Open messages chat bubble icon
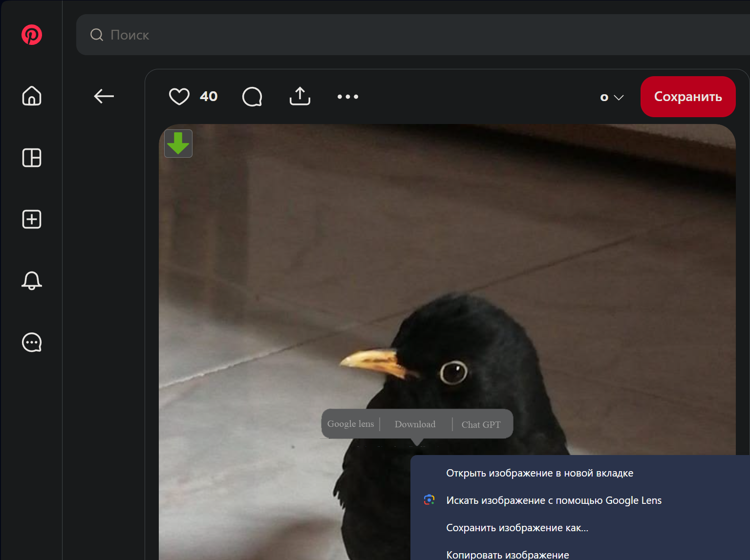This screenshot has height=560, width=750. point(32,342)
